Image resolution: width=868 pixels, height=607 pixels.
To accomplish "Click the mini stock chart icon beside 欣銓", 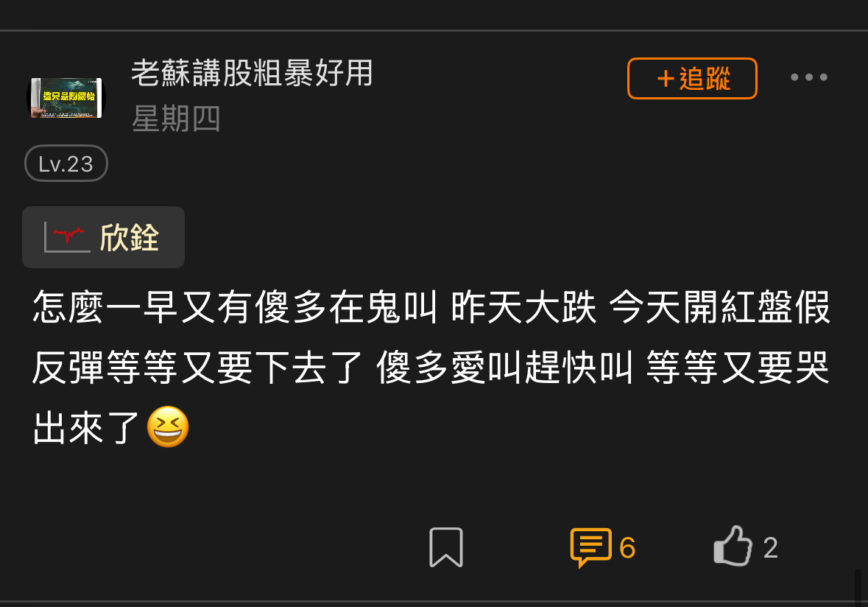I will coord(67,237).
